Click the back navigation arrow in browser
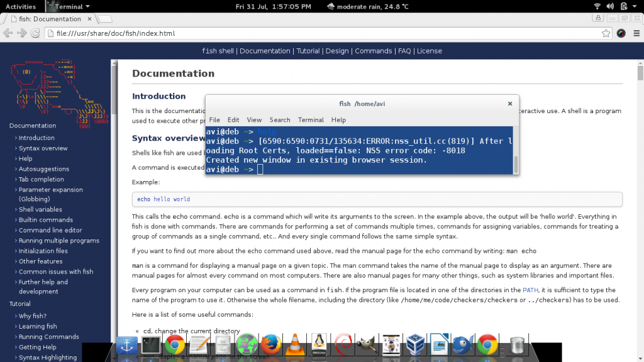Viewport: 644px width, 362px height. 8,33
